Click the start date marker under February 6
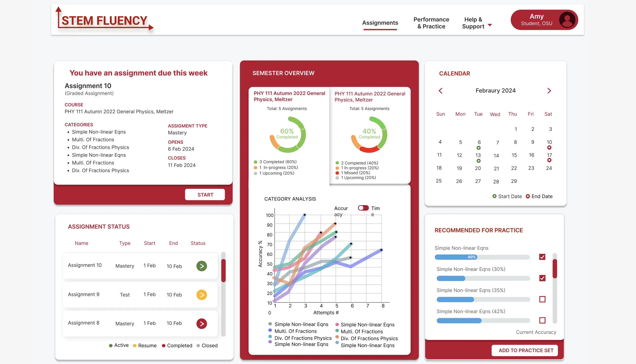 (479, 148)
